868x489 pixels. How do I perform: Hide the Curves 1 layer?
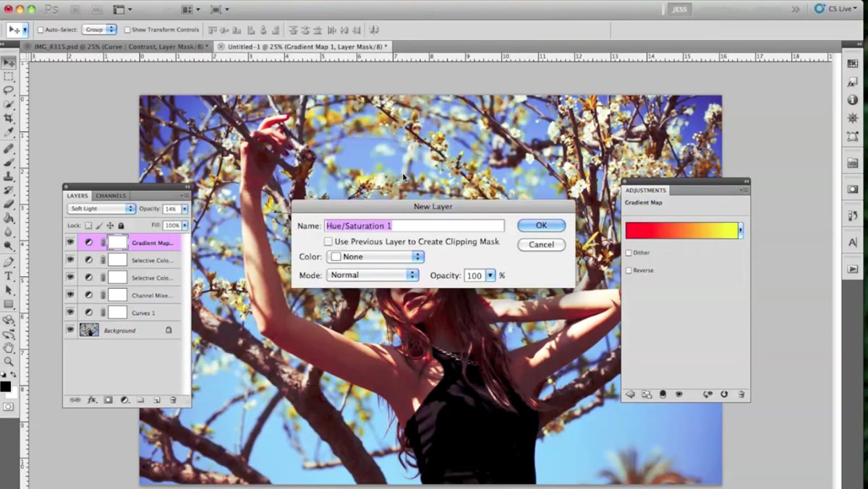click(70, 312)
